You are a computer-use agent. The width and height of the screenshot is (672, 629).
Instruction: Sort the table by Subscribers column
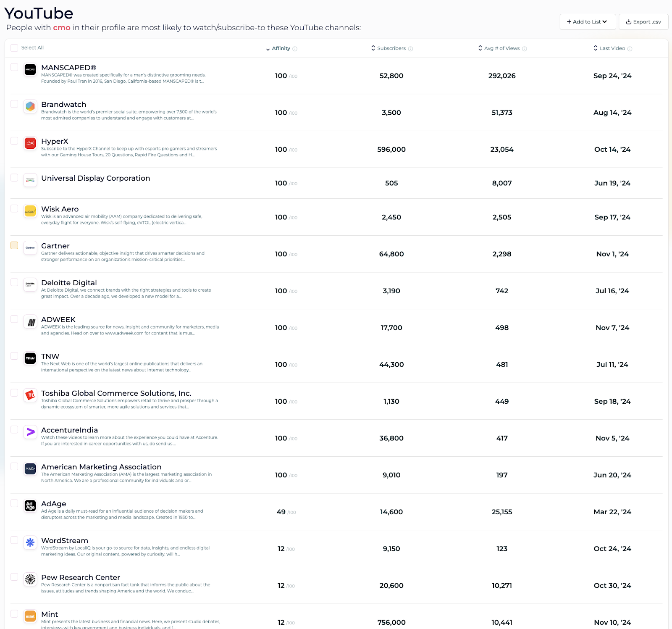coord(388,48)
